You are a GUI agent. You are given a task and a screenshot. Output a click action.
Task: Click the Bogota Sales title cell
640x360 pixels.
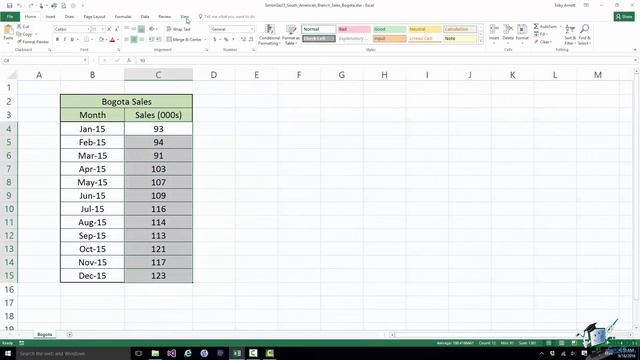tap(127, 102)
